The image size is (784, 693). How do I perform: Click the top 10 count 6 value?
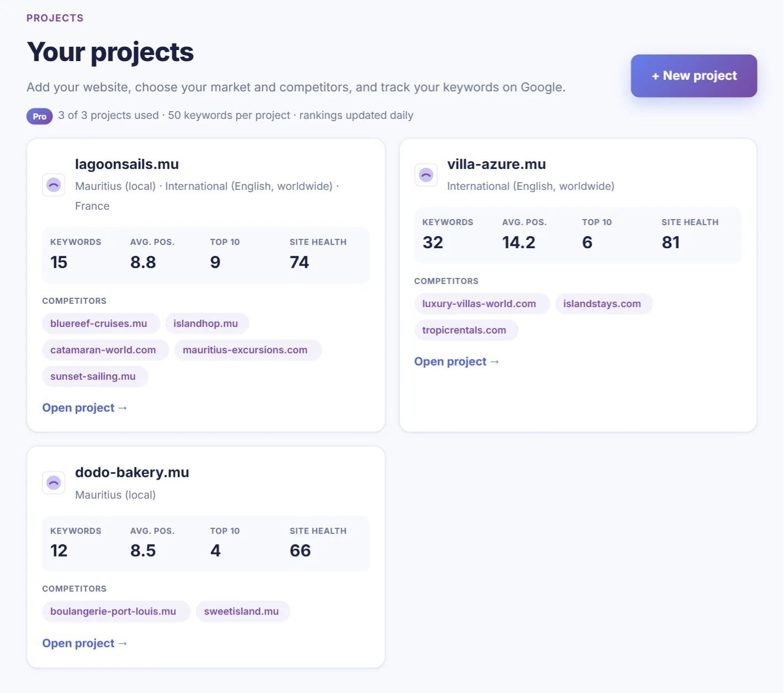tap(587, 242)
